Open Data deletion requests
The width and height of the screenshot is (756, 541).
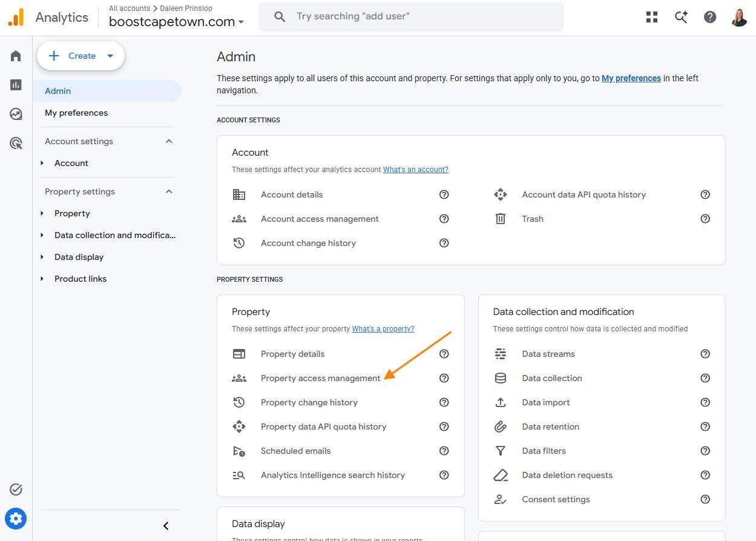pyautogui.click(x=567, y=475)
